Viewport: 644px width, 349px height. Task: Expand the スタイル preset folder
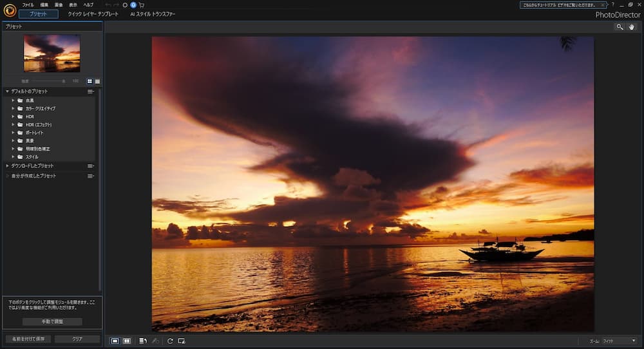coord(13,157)
